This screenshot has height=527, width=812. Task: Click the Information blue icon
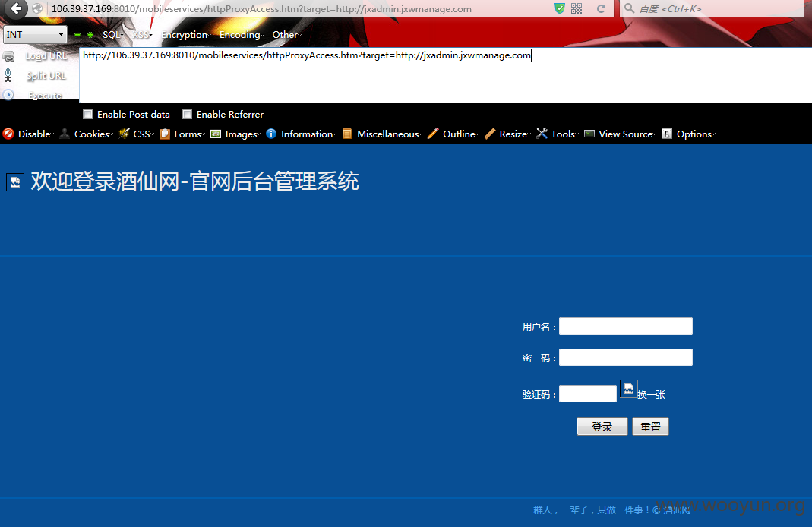tap(271, 134)
